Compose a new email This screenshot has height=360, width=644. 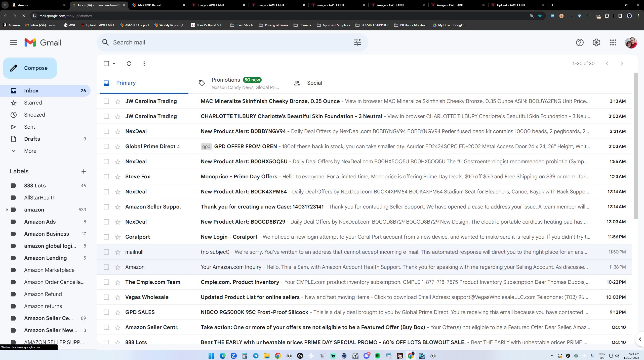[x=30, y=68]
